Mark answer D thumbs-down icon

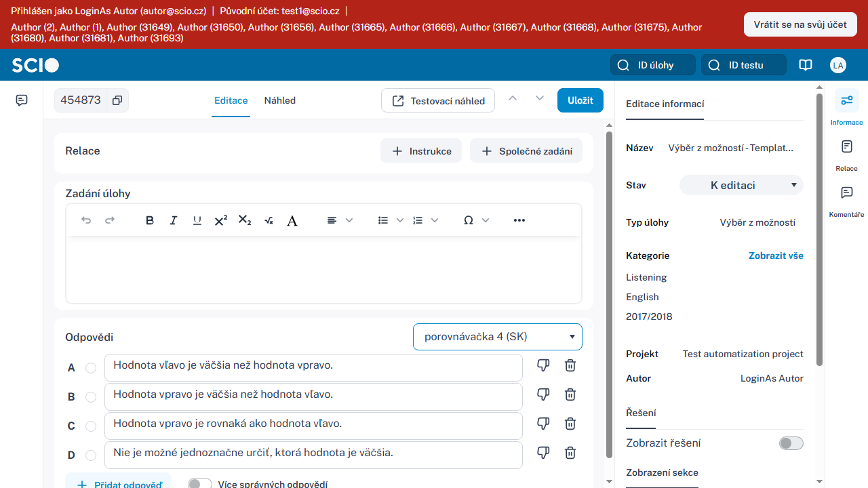(x=543, y=453)
